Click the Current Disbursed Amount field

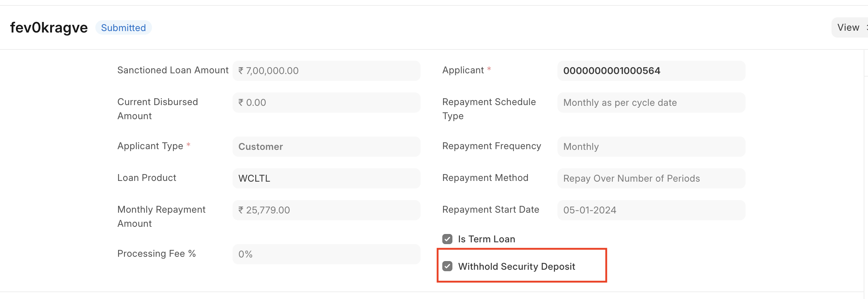click(326, 102)
